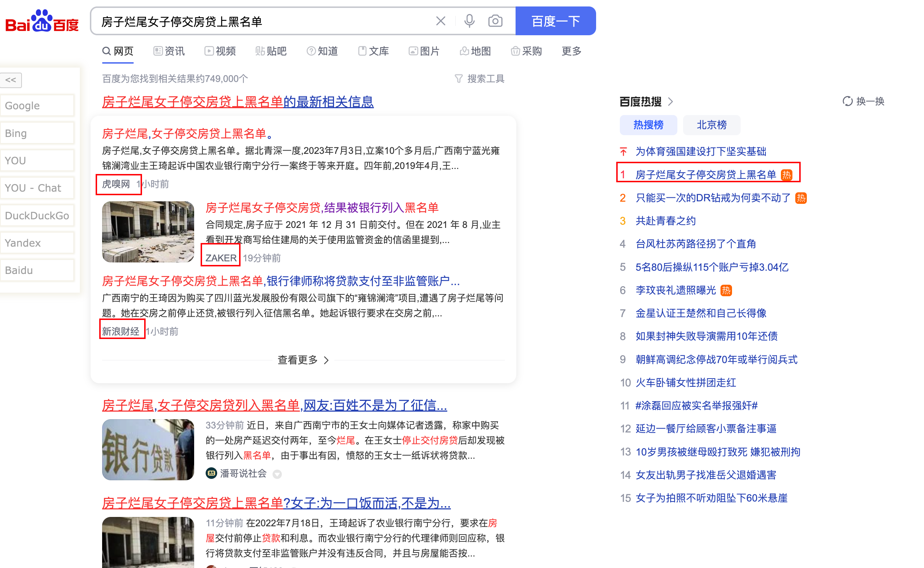Open hot topic 如果封神失败导演需用10年还债
The width and height of the screenshot is (924, 568).
706,336
